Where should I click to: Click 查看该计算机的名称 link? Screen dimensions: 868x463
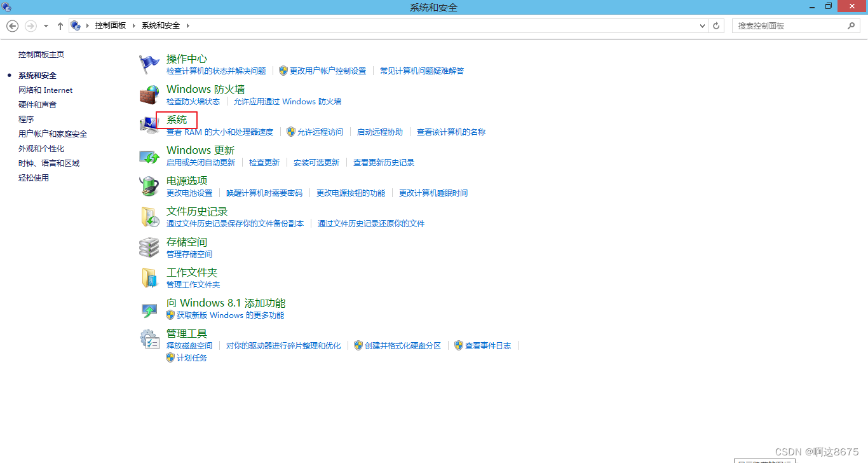point(451,132)
